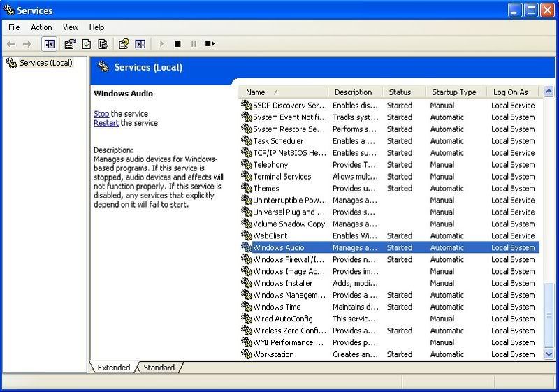Image resolution: width=559 pixels, height=392 pixels.
Task: Click 'This servic...' description of Wired AutoConfig
Action: 354,319
